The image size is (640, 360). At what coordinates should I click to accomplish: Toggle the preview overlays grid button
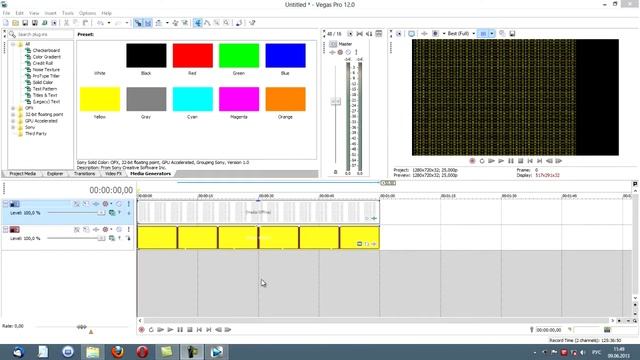(x=483, y=33)
